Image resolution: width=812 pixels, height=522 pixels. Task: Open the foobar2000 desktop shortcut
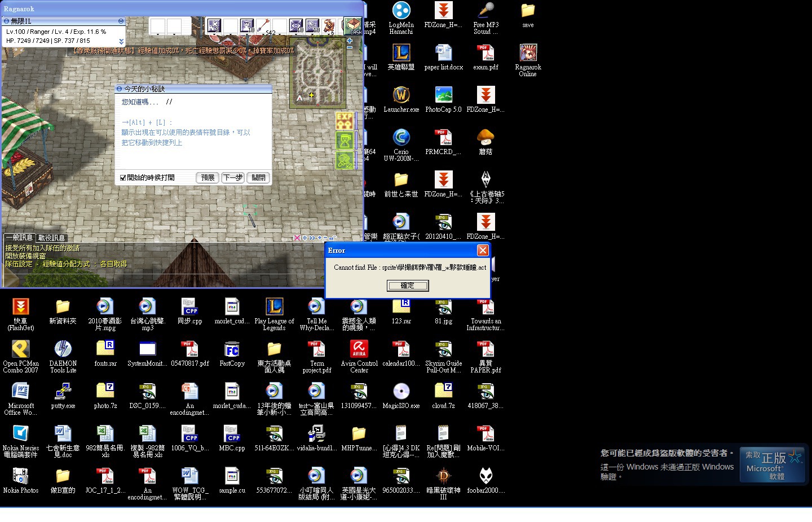click(486, 480)
